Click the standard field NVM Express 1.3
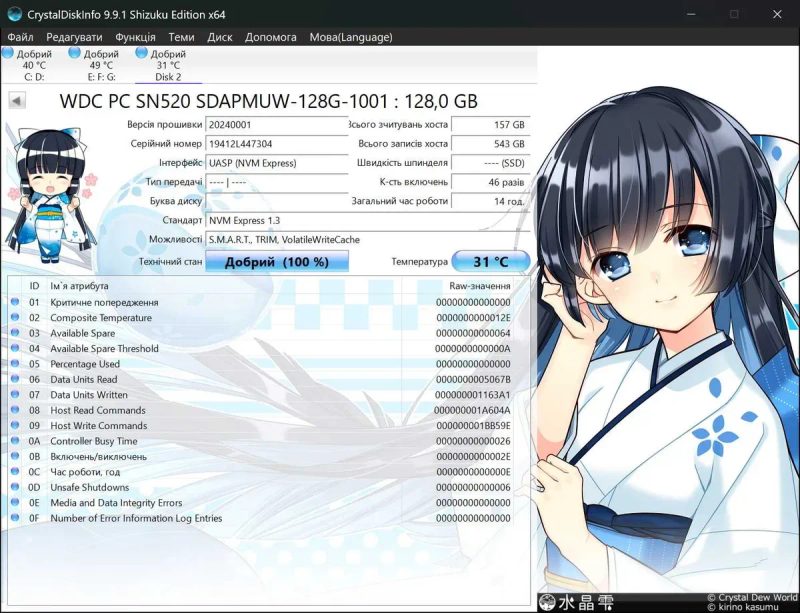The height and width of the screenshot is (613, 800). [367, 220]
